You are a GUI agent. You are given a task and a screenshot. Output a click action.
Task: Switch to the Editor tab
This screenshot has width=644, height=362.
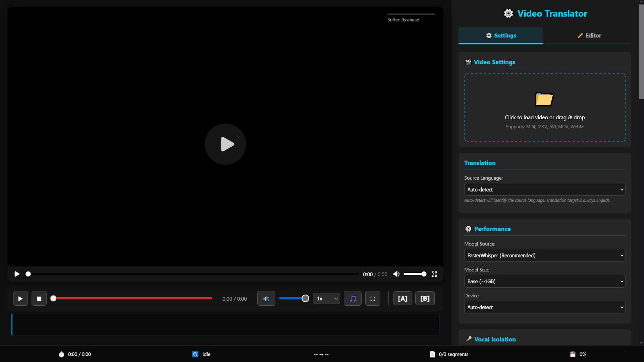pyautogui.click(x=589, y=36)
